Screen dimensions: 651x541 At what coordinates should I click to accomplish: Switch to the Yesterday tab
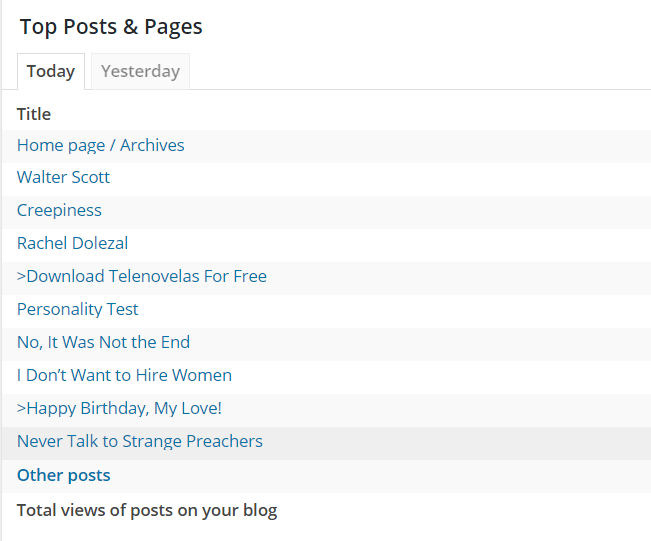[140, 71]
